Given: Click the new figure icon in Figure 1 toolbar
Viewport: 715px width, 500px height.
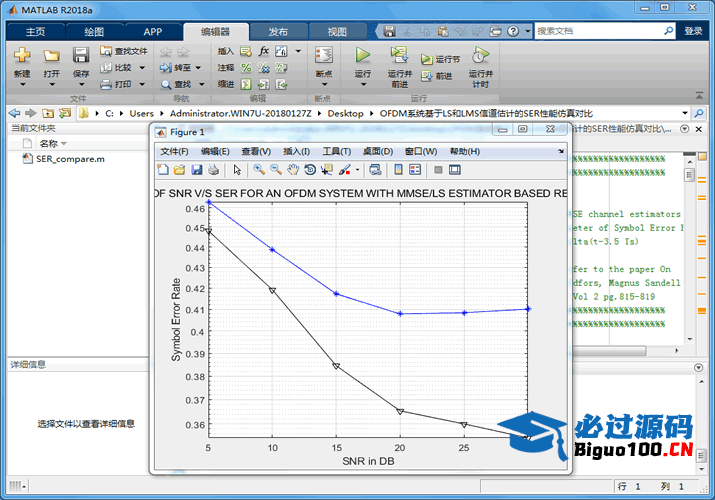Looking at the screenshot, I should click(163, 170).
